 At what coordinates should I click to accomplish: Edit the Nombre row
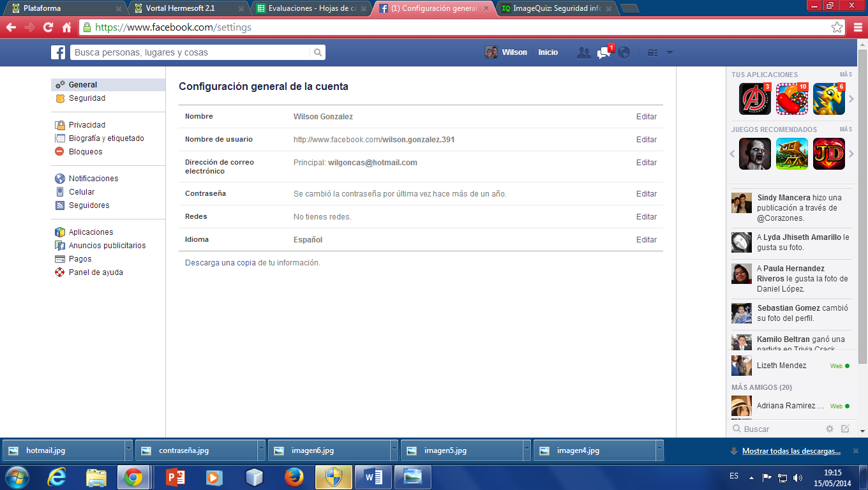646,117
